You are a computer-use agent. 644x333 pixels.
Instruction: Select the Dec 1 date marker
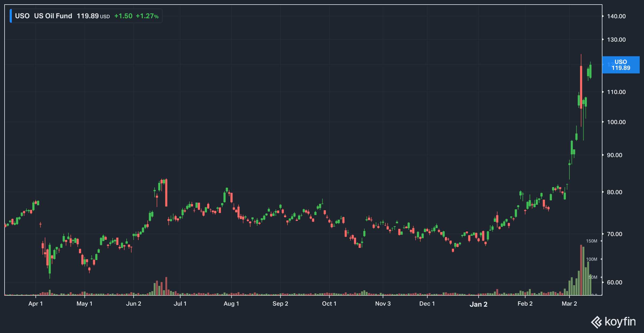[x=427, y=303]
